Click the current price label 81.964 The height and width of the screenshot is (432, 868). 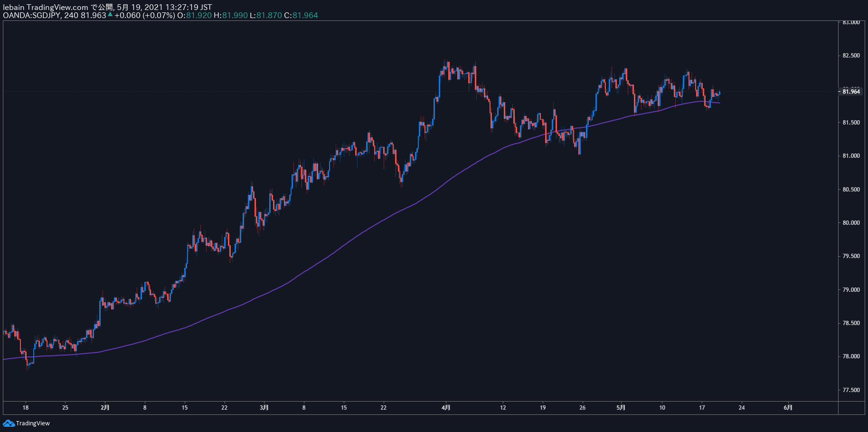coord(851,91)
